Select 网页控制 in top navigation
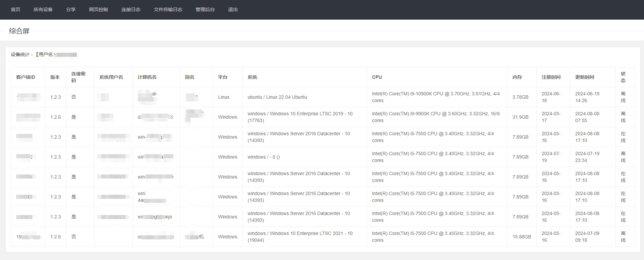 [x=98, y=9]
